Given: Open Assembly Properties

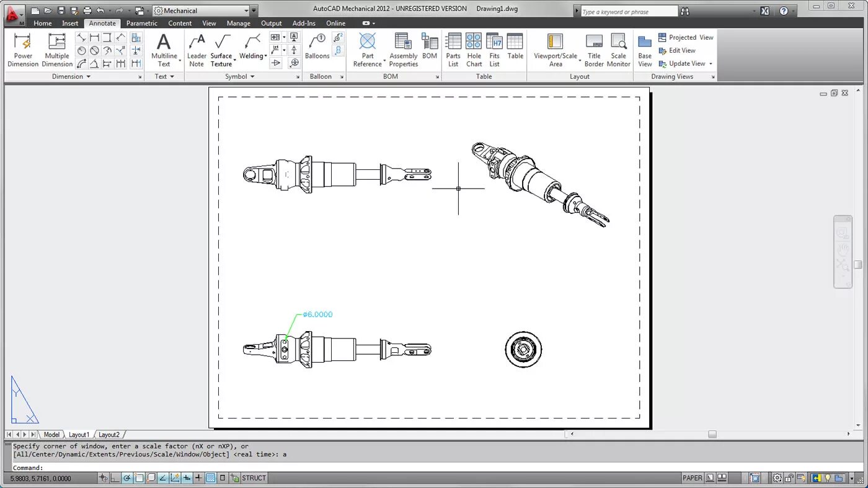Looking at the screenshot, I should [x=404, y=50].
